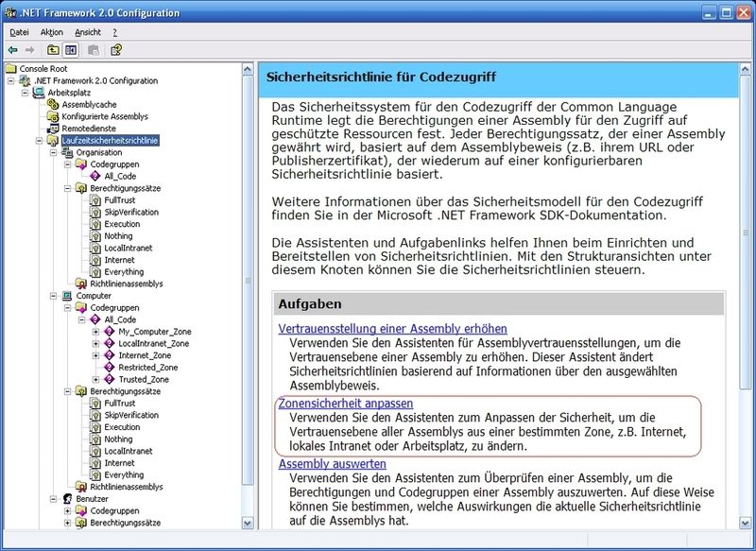The image size is (756, 551).
Task: Select LocalIntranet permission set under Computer
Action: 129,451
